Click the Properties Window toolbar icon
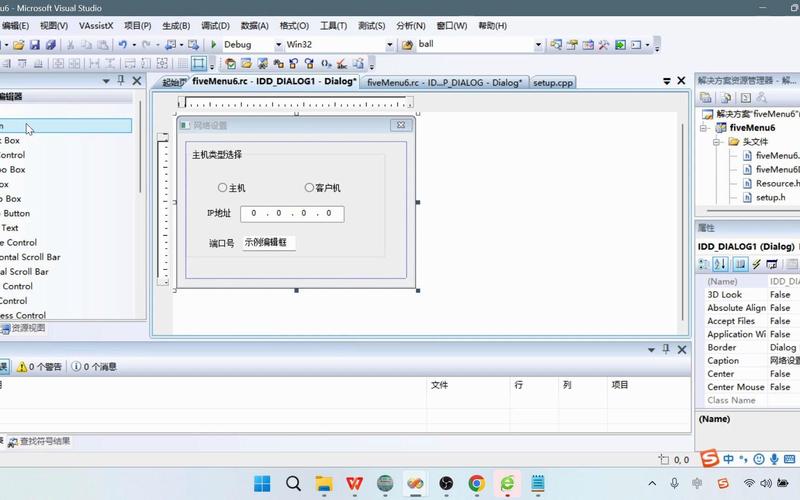Viewport: 800px width, 500px height. [x=572, y=45]
